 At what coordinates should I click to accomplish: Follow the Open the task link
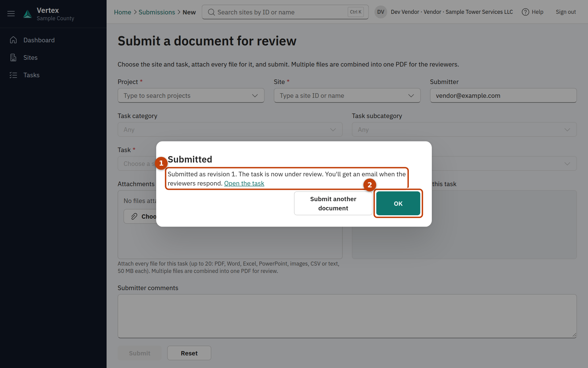244,183
